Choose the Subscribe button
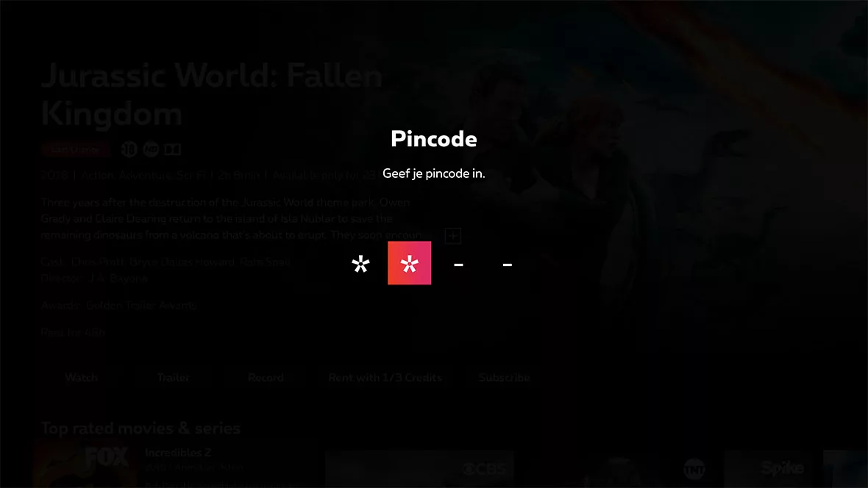Image resolution: width=868 pixels, height=488 pixels. pyautogui.click(x=505, y=377)
